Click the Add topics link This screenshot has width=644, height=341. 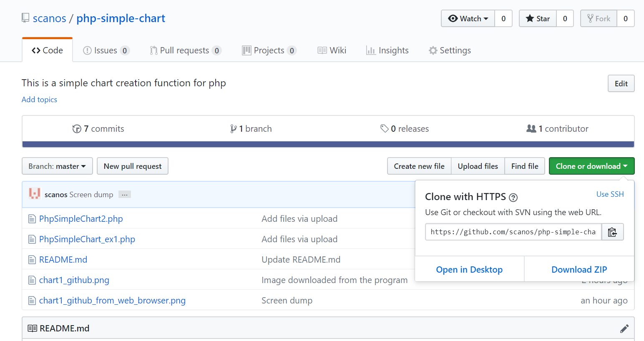tap(39, 100)
